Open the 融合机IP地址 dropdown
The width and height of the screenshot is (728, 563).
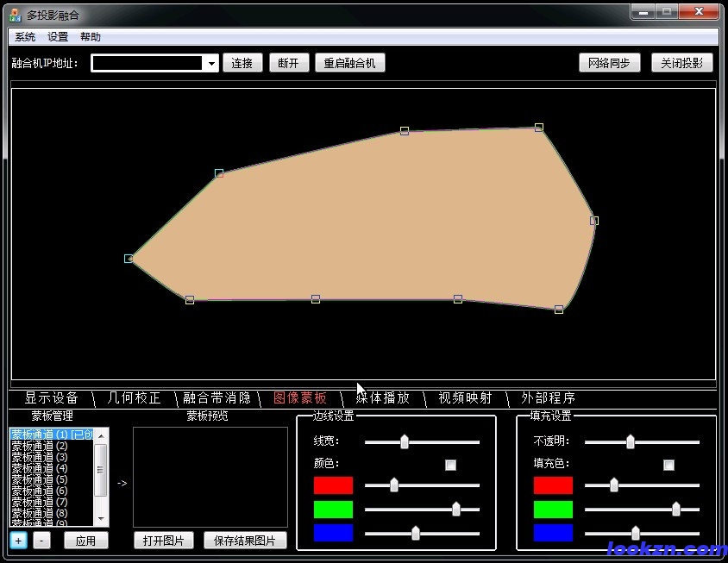tap(211, 64)
